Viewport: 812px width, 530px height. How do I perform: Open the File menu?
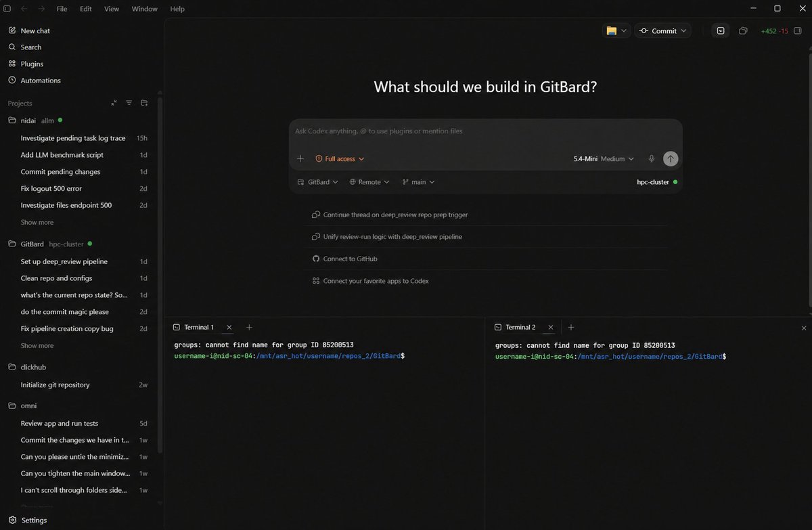[x=62, y=9]
